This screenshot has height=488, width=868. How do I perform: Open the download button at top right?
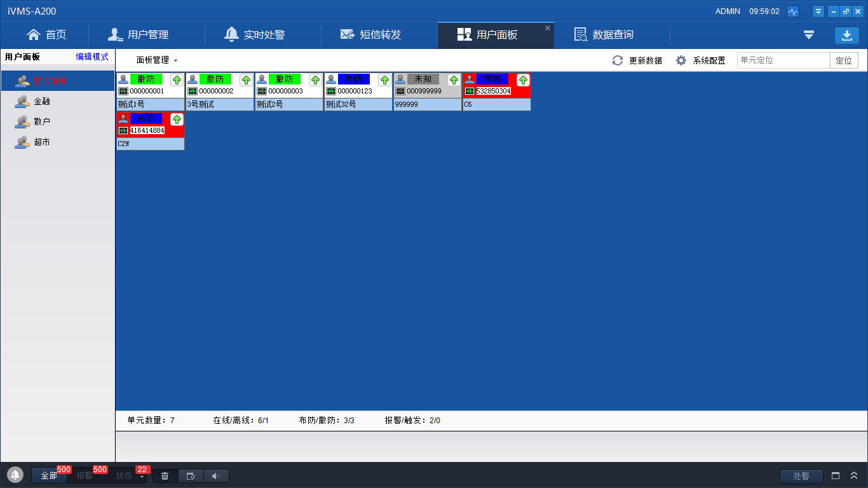pyautogui.click(x=846, y=36)
